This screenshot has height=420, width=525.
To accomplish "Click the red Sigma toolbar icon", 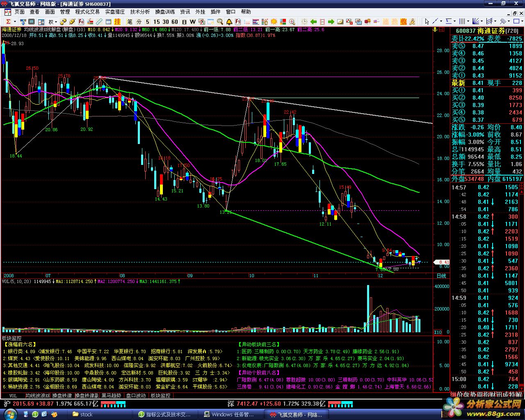I will point(8,22).
